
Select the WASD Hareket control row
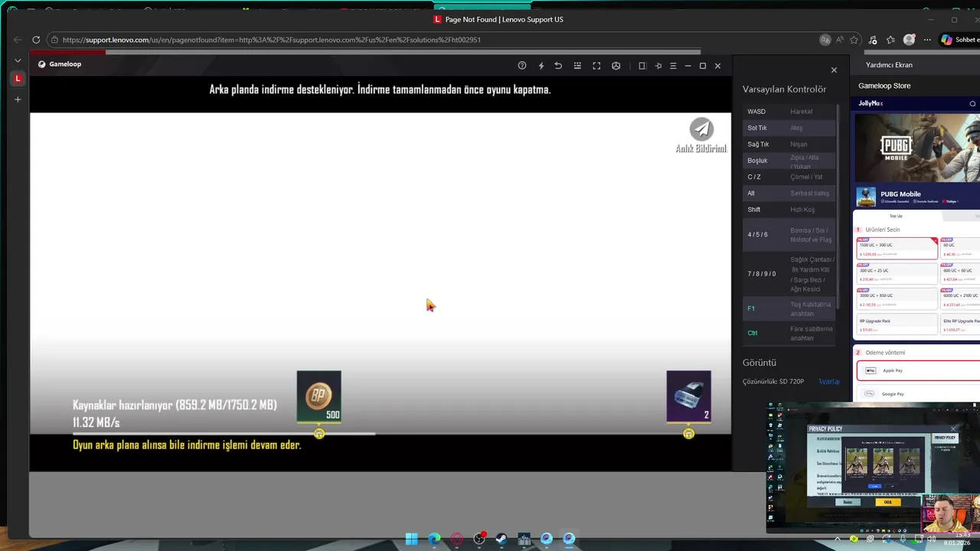tap(789, 112)
